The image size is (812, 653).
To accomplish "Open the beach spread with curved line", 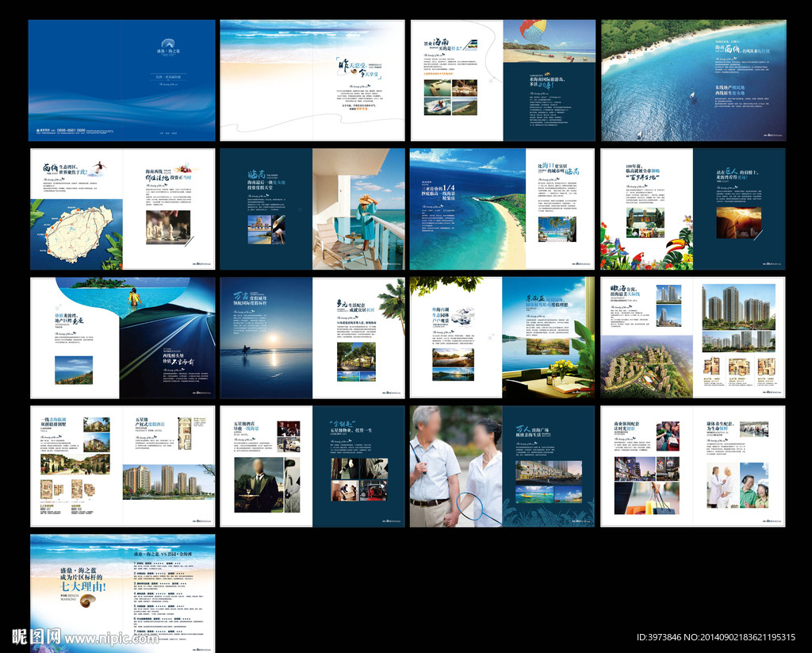I will click(x=312, y=80).
